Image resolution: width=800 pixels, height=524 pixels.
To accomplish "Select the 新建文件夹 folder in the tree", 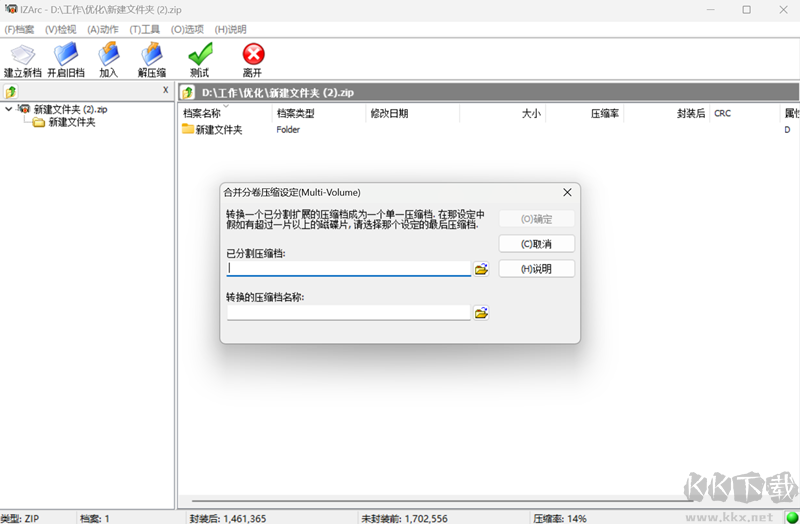I will coord(71,122).
